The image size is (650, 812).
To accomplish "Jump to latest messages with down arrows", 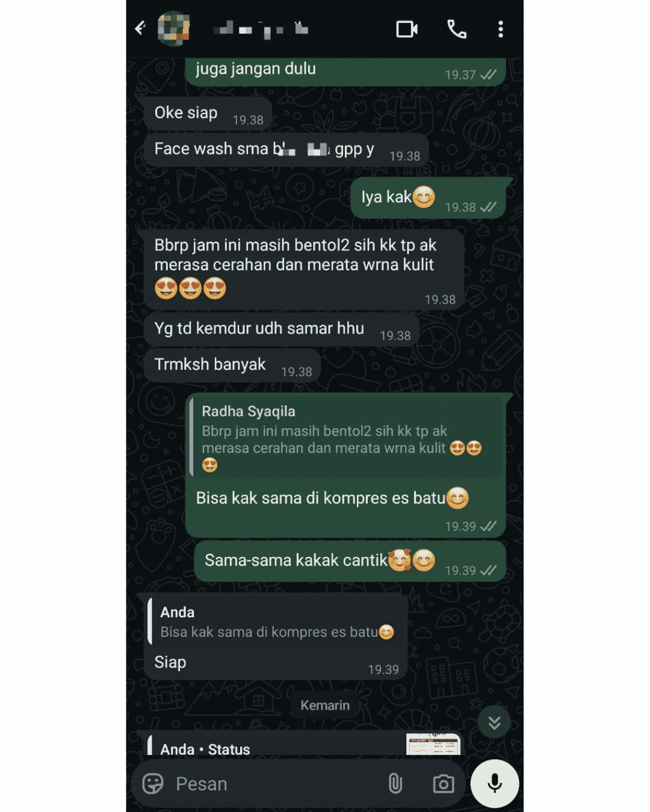I will (x=494, y=722).
